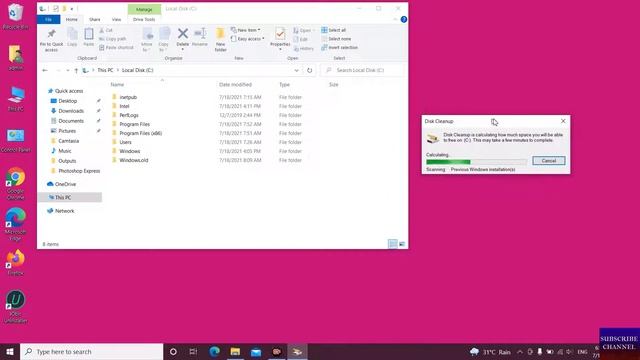Screen dimensions: 640x360
Task: Click This PC in address breadcrumb
Action: pos(105,70)
